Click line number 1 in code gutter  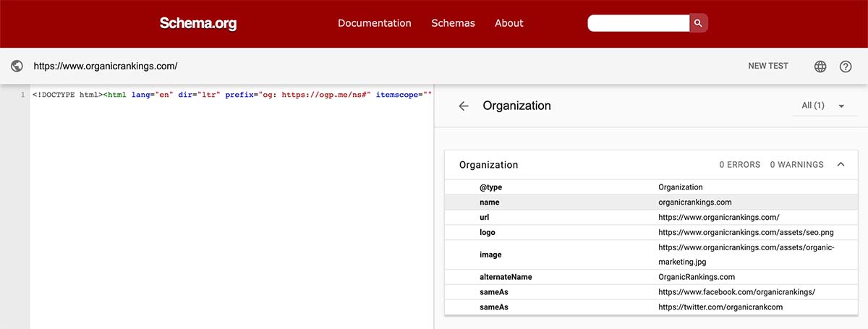23,95
